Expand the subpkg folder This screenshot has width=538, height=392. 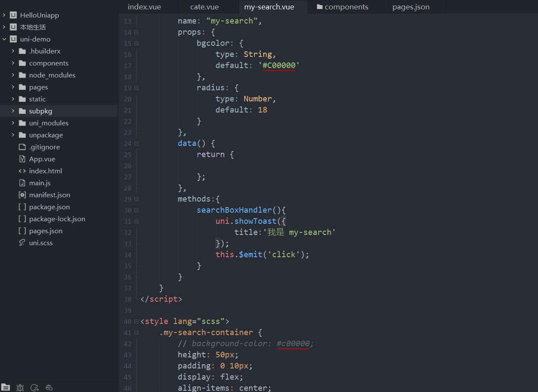click(x=13, y=111)
